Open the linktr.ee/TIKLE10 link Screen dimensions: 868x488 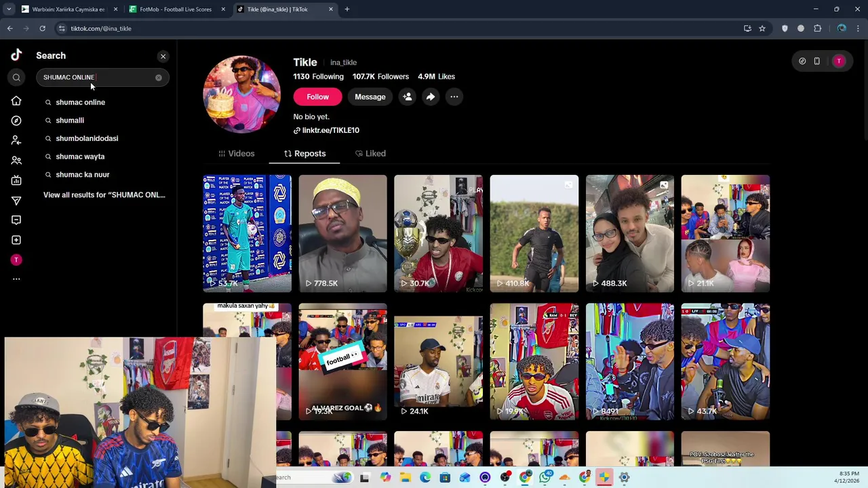click(326, 130)
